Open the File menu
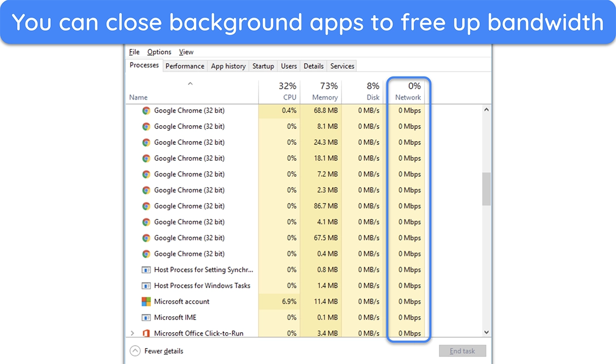The width and height of the screenshot is (616, 364). [134, 52]
